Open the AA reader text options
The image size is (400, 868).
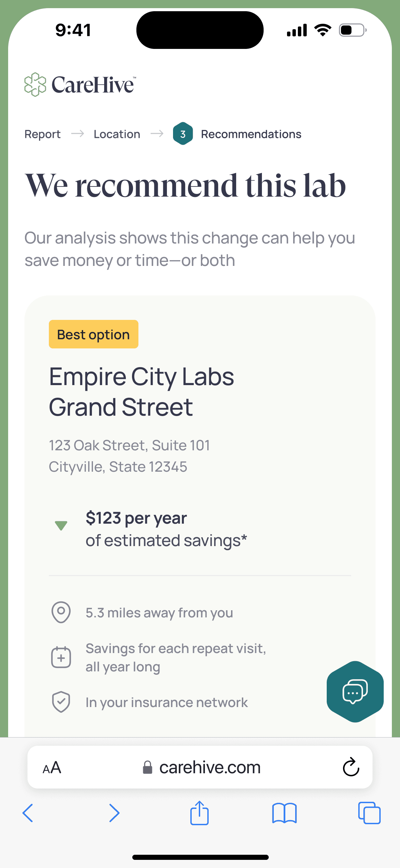(x=52, y=767)
